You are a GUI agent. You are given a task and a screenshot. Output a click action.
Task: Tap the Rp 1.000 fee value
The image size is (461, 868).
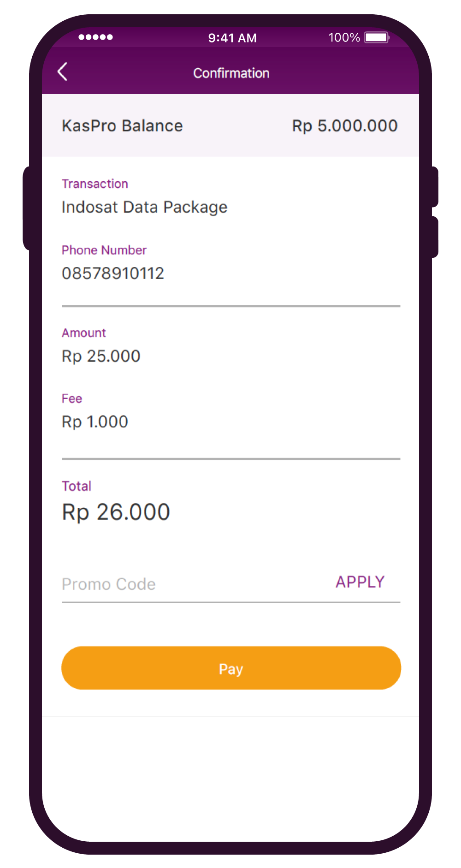95,422
